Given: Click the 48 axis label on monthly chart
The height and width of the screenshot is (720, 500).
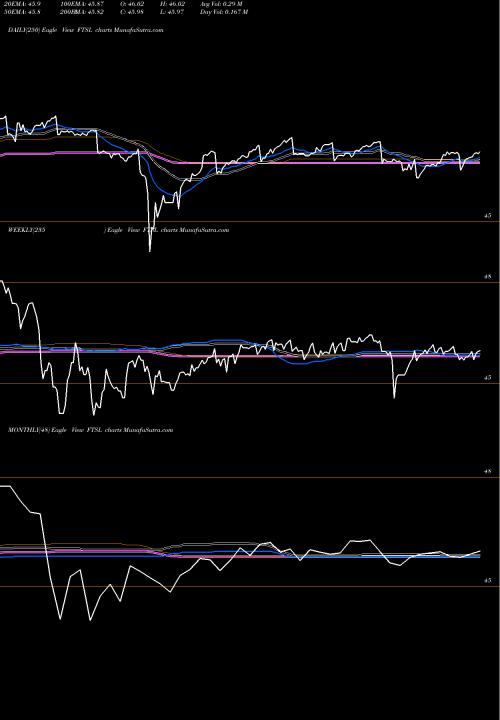Looking at the screenshot, I should click(x=488, y=471).
